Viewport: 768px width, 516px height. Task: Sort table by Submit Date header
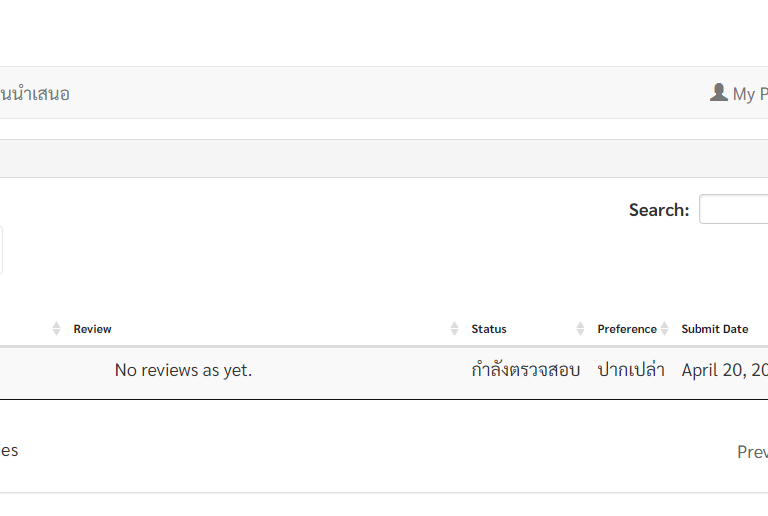(x=715, y=329)
